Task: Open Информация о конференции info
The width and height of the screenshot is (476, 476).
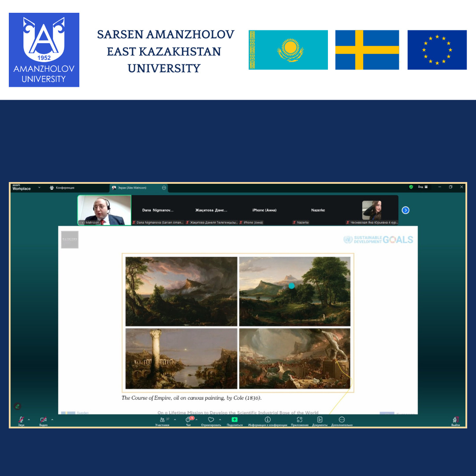Action: click(x=268, y=420)
